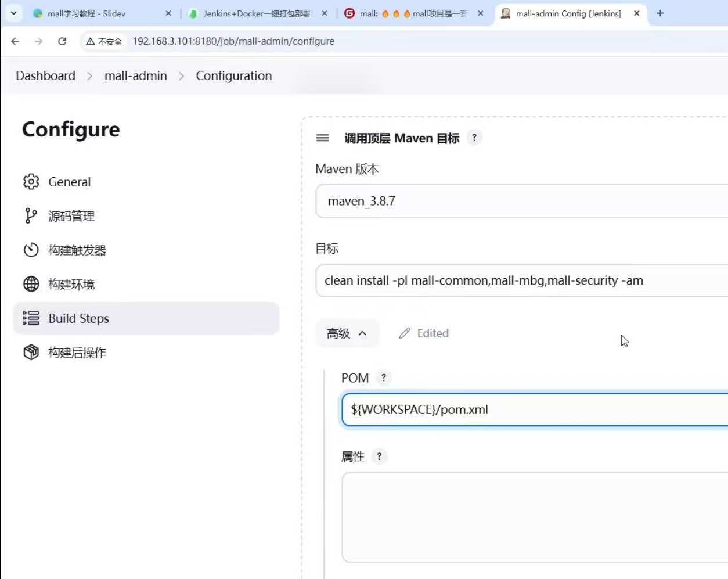Expand the chevron after mall-admin breadcrumb
The height and width of the screenshot is (579, 728).
[x=181, y=76]
